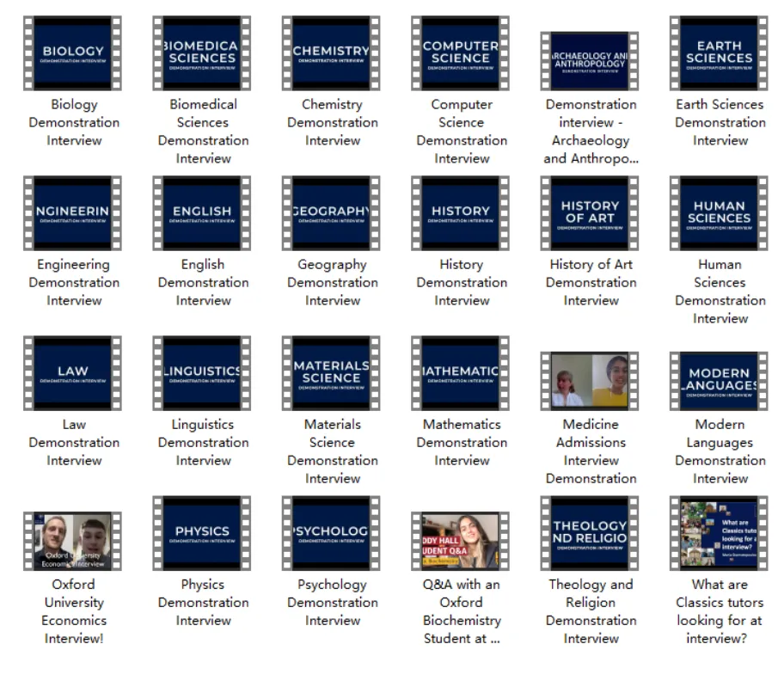This screenshot has height=687, width=784.
Task: Select Oxford Biochemistry Student Q&A video thumbnail
Action: [x=461, y=541]
